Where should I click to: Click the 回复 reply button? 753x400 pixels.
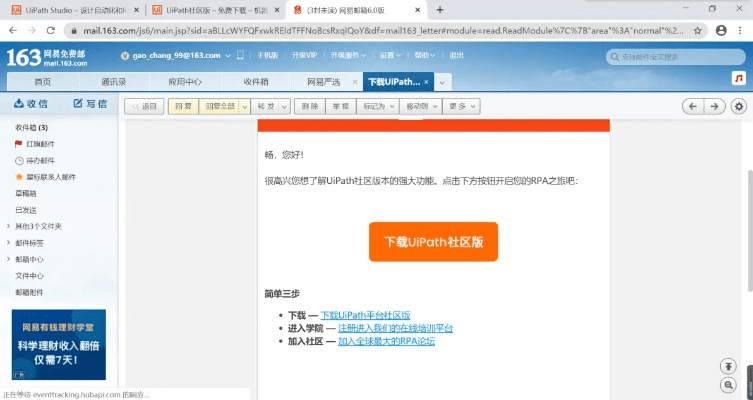pos(183,107)
